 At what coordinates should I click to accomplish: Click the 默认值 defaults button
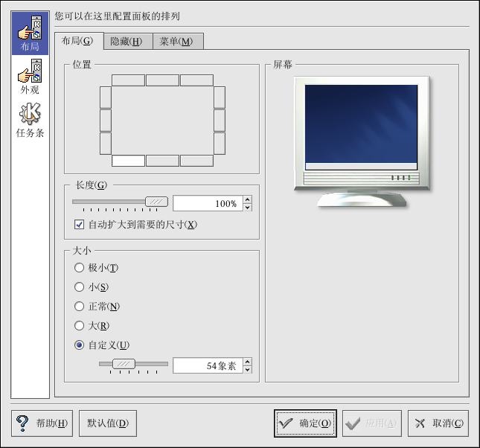click(107, 423)
